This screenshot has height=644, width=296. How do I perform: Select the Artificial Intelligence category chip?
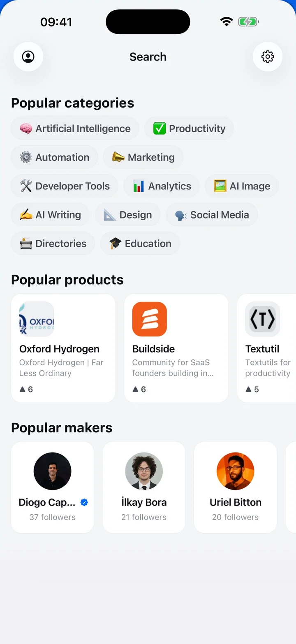[x=75, y=128]
